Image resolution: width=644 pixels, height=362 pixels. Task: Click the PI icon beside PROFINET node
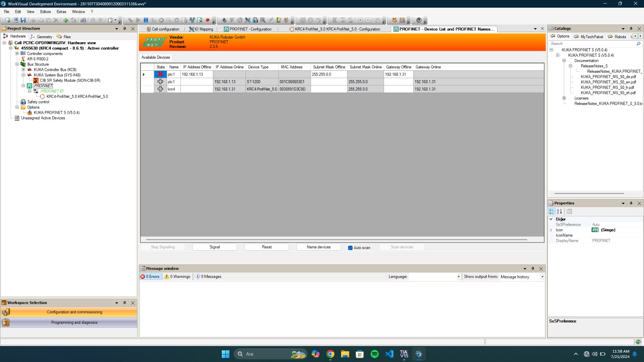click(x=30, y=86)
